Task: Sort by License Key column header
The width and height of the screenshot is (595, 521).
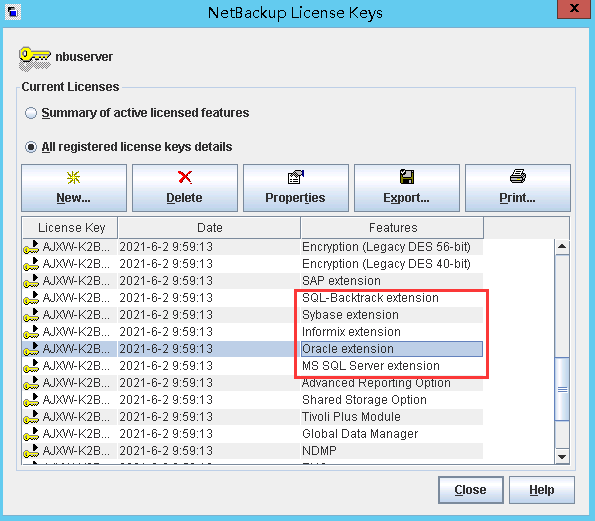Action: [70, 228]
